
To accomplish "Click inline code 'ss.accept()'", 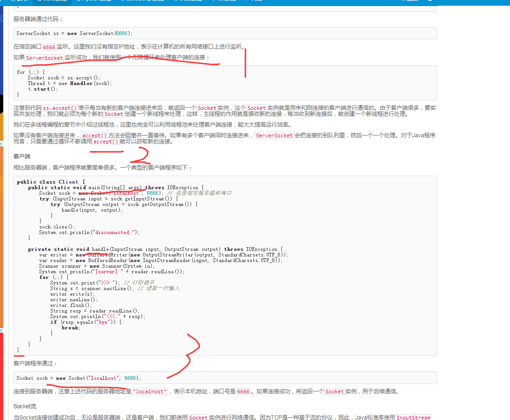I will click(60, 108).
